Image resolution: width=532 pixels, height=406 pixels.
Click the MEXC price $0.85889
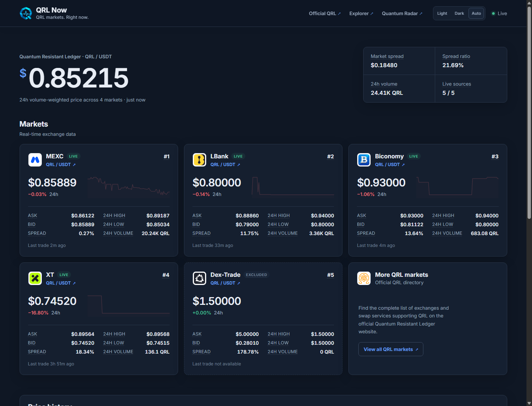(52, 182)
